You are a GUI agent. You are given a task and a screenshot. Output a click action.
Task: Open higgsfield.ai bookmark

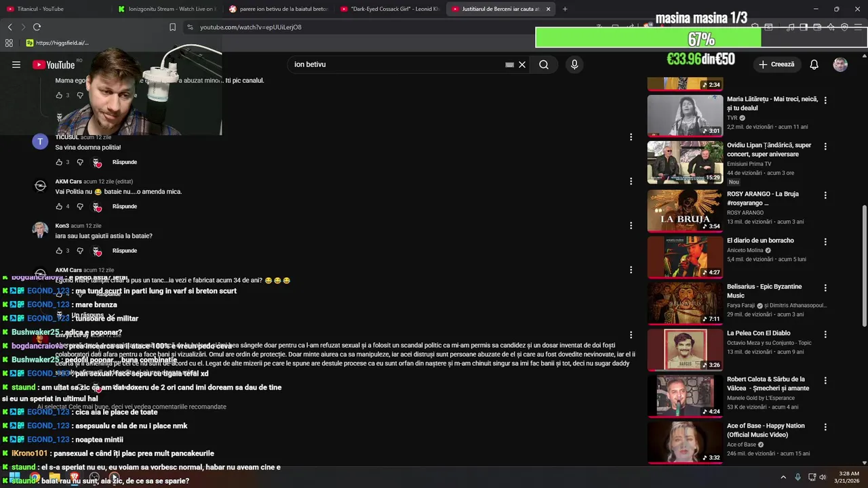tap(58, 43)
